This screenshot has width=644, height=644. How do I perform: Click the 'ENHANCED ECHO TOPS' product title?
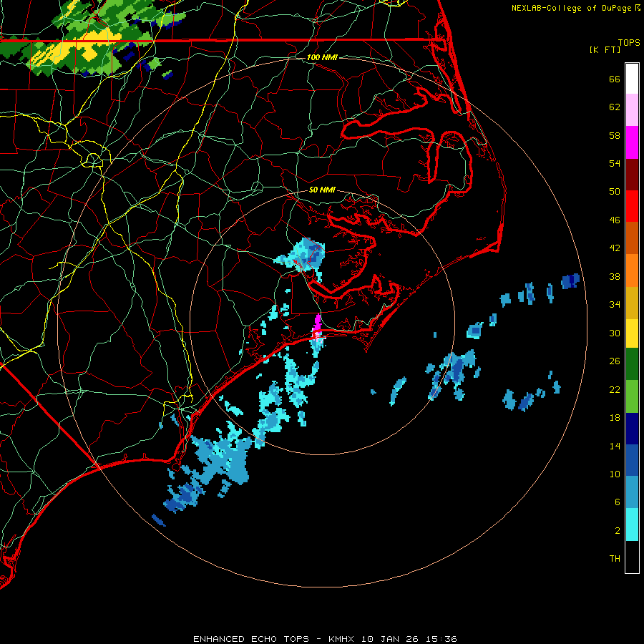point(251,639)
